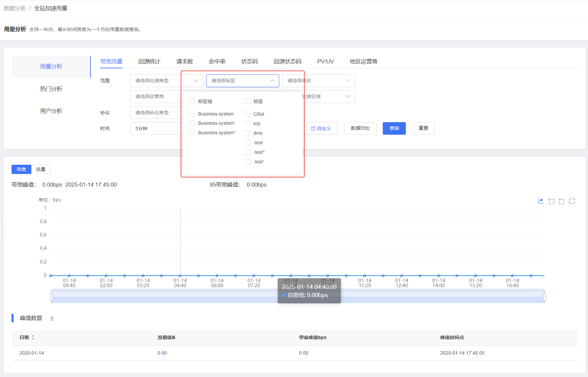Tick the Business-system" checkbox

[x=192, y=133]
